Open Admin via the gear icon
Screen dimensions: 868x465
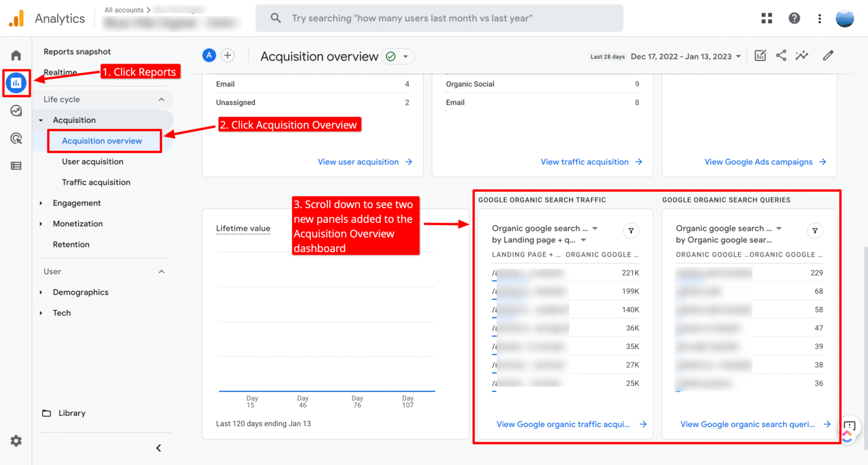[16, 441]
